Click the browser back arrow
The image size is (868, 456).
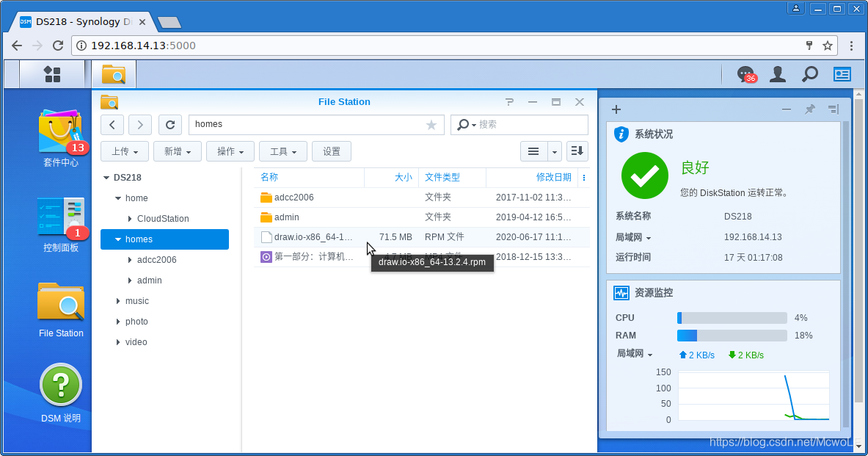click(17, 46)
